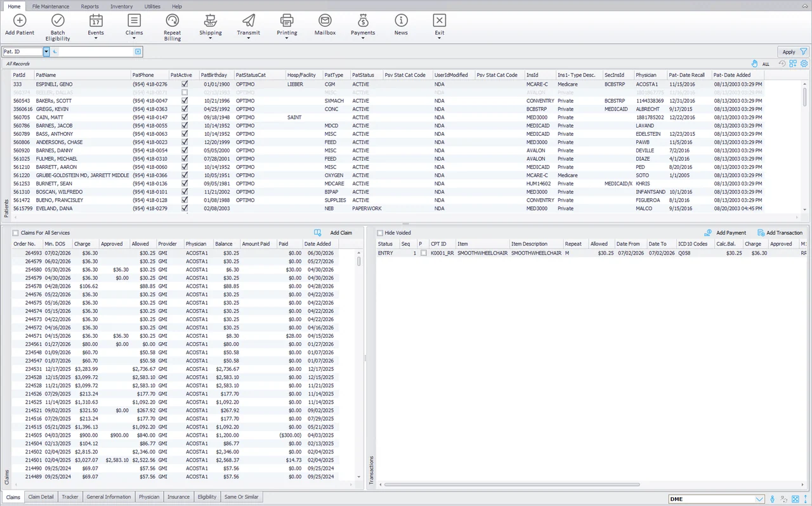Toggle PatActive checkbox for EVELAND, DANA
Image resolution: width=812 pixels, height=506 pixels.
[185, 208]
